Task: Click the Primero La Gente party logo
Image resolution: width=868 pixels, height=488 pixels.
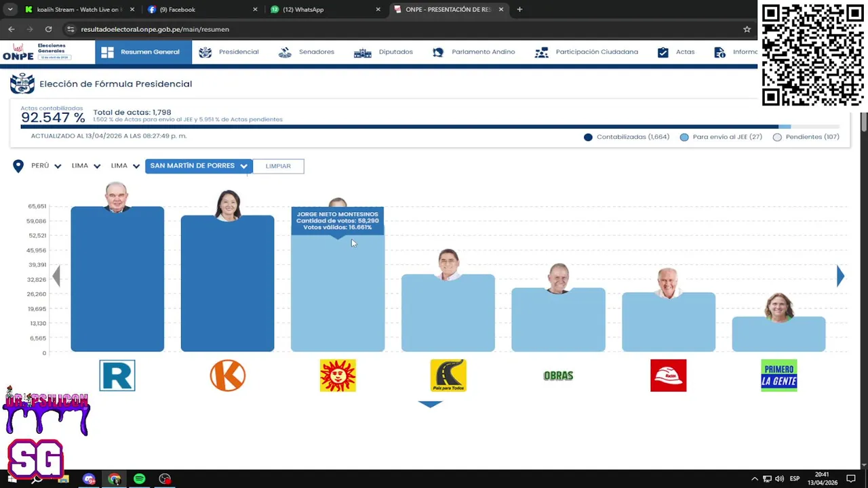Action: tap(778, 375)
